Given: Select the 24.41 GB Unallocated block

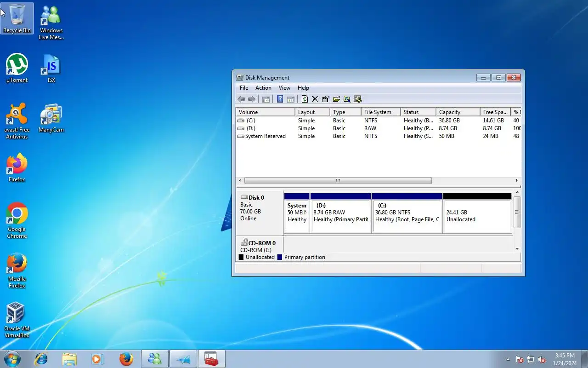Looking at the screenshot, I should (477, 213).
